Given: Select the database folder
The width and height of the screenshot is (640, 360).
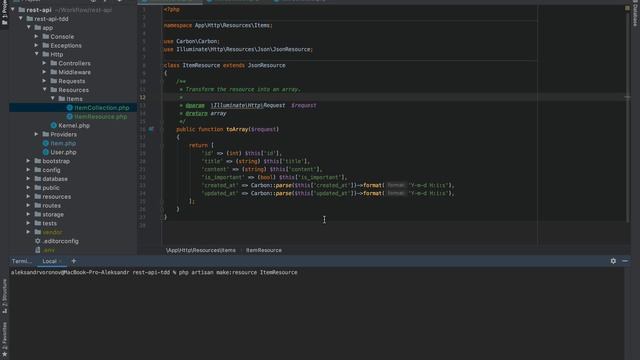Looking at the screenshot, I should [55, 179].
